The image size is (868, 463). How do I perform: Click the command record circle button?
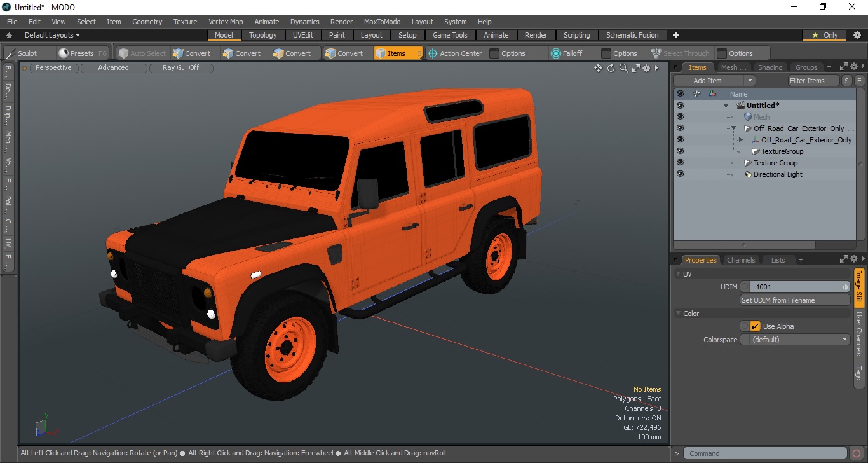pyautogui.click(x=857, y=453)
